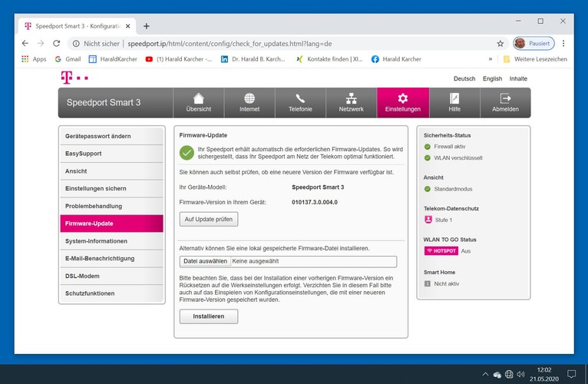
Task: Open the Inhalte link
Action: click(518, 78)
